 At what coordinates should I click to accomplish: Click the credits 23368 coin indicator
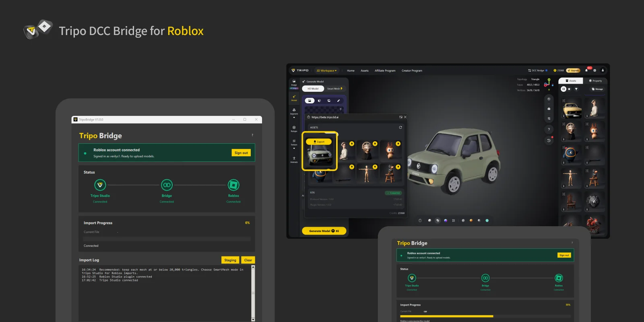point(559,70)
